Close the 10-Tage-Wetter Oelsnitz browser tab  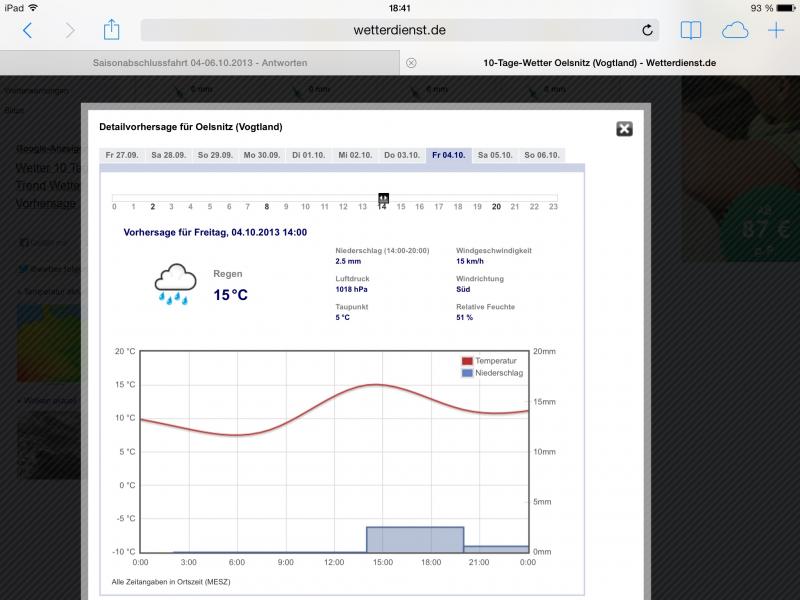pyautogui.click(x=410, y=63)
